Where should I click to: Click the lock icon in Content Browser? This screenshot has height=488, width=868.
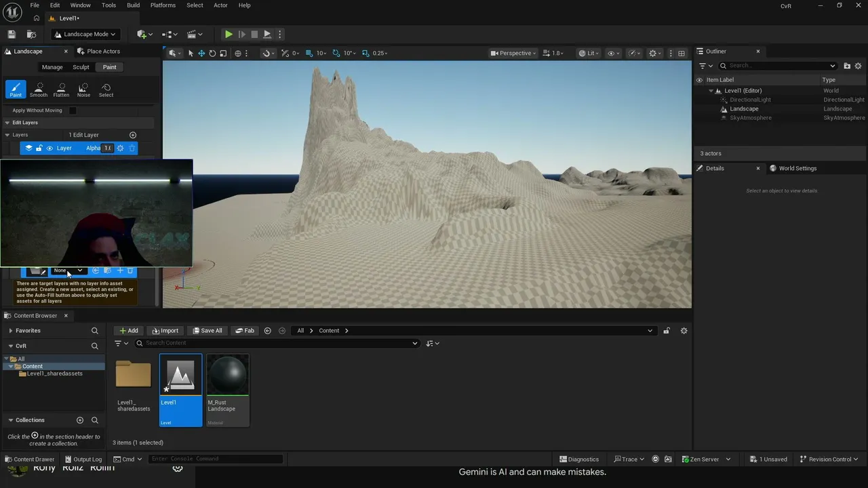click(667, 331)
